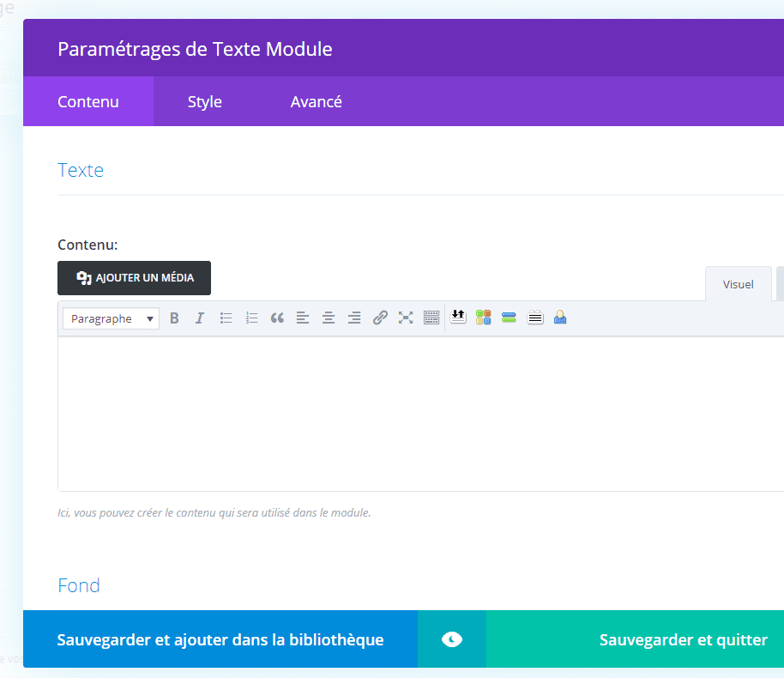Screen dimensions: 784x678
Task: Align text to the right
Action: coord(354,318)
